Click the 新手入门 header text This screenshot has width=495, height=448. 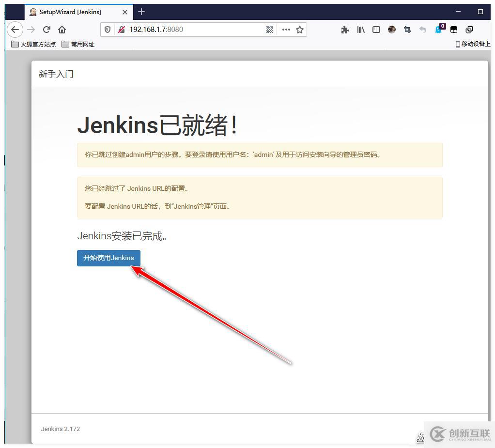pos(56,74)
